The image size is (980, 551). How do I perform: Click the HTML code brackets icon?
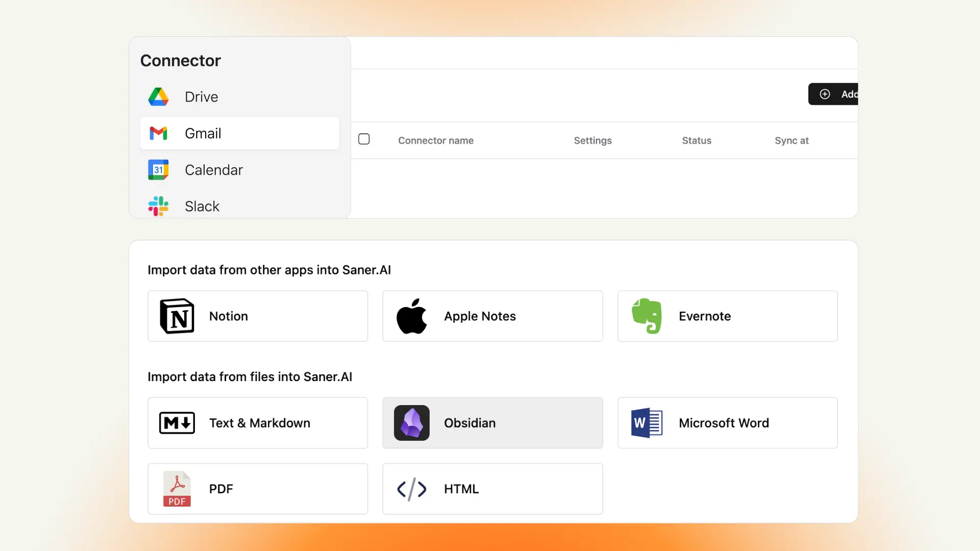tap(411, 489)
